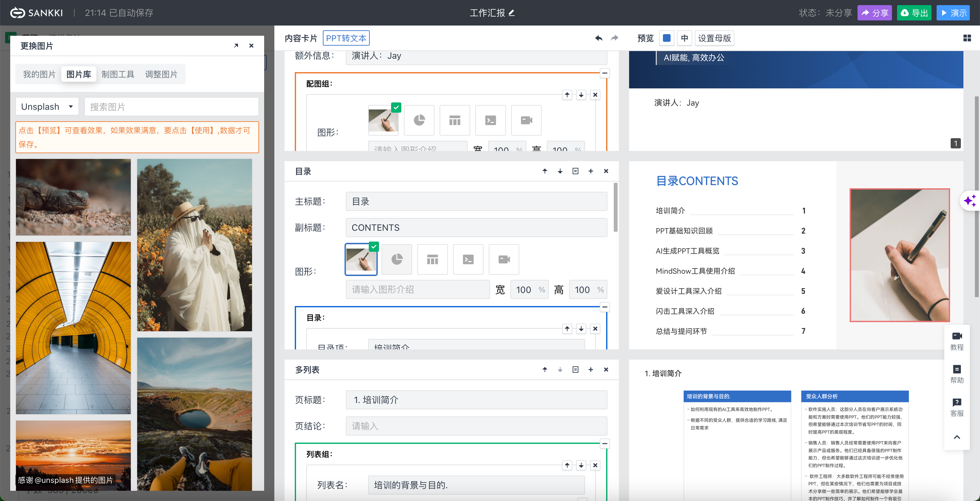Select video shape in 配图组 section
The image size is (980, 501).
526,120
